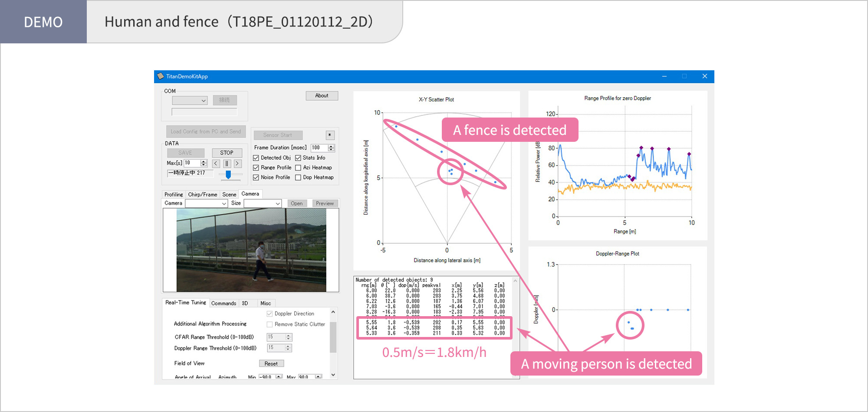
Task: Select the Camera tab
Action: click(250, 194)
